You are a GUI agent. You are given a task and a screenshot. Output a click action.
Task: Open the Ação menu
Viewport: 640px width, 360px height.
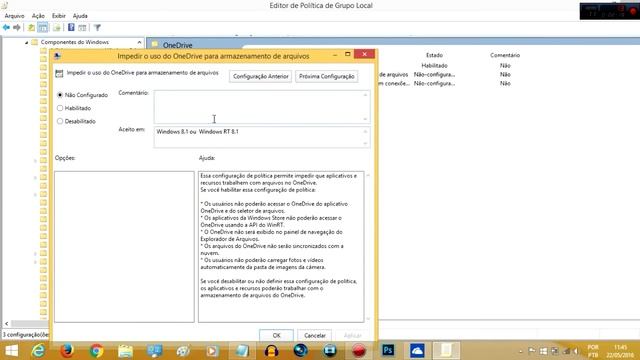point(38,16)
